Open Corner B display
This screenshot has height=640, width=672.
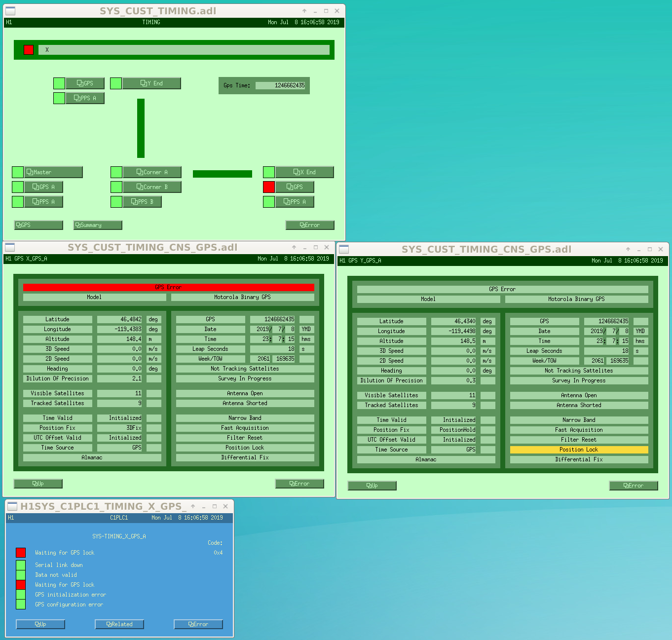(152, 187)
